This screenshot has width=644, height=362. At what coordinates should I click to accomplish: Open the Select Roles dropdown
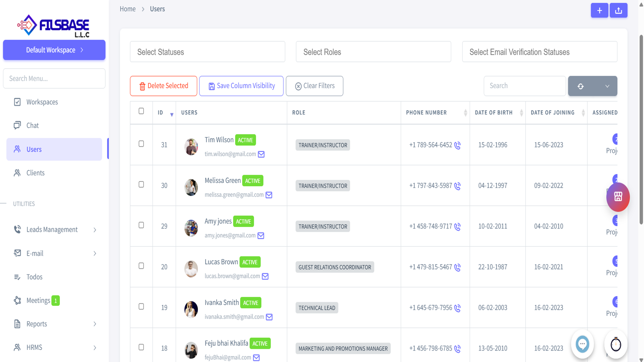pyautogui.click(x=373, y=52)
